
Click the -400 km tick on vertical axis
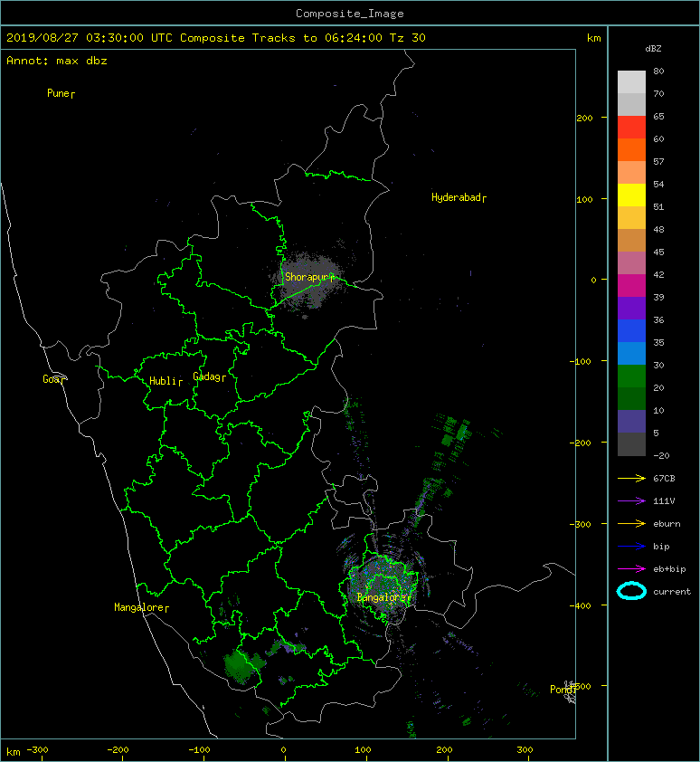click(x=581, y=605)
